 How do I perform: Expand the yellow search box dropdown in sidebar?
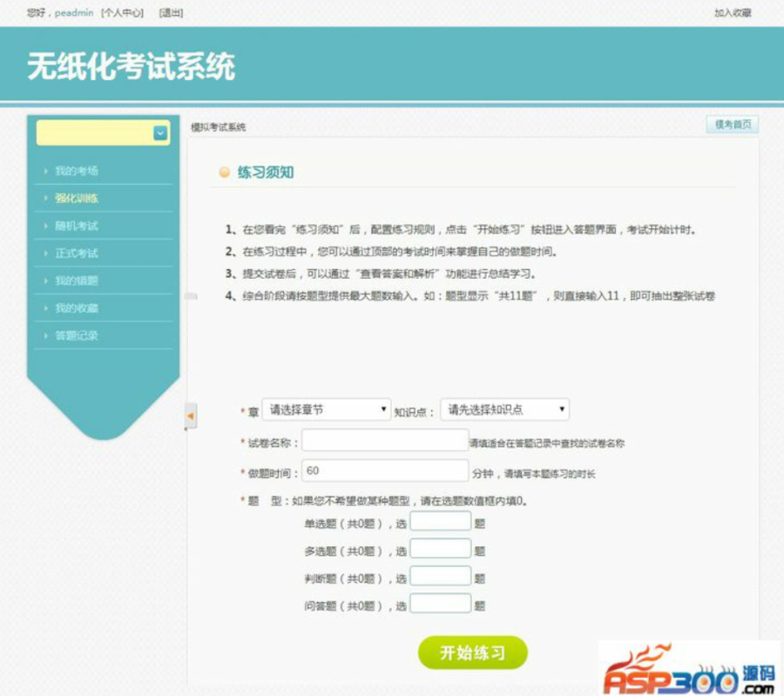pyautogui.click(x=159, y=132)
